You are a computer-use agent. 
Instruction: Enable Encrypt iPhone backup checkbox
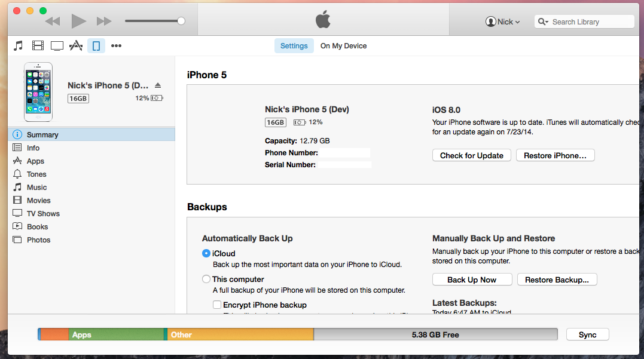coord(217,305)
